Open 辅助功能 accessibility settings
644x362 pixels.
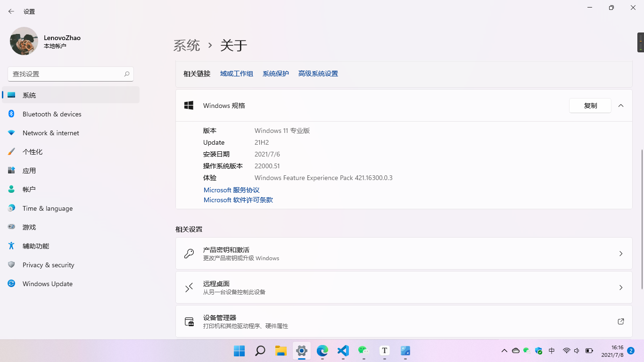[71, 246]
